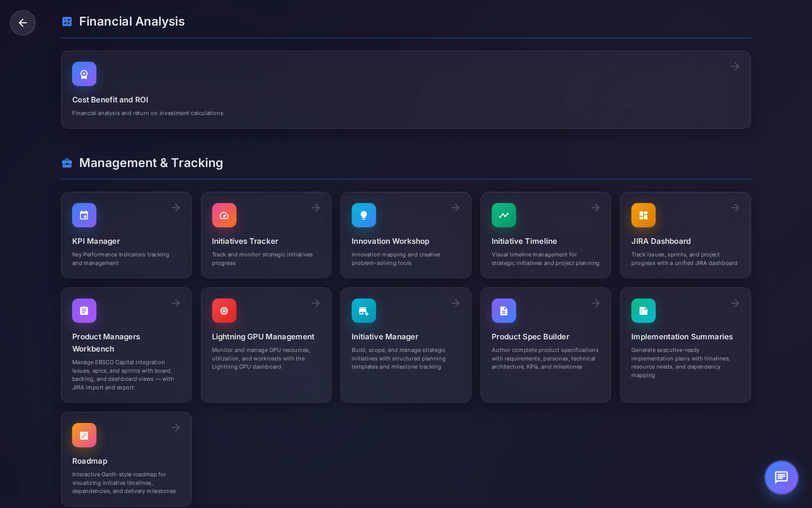The width and height of the screenshot is (812, 508).
Task: Click the arrow on Lightning GPU Management card
Action: tap(315, 303)
